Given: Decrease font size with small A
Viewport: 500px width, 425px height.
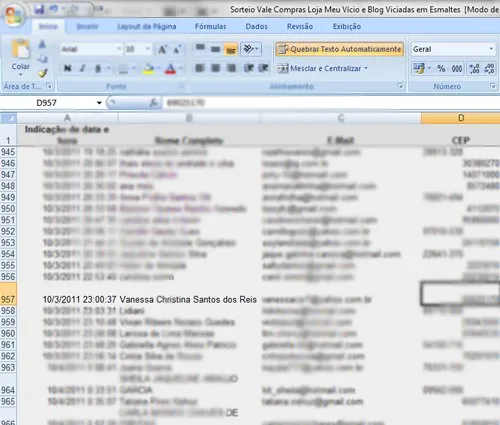Looking at the screenshot, I should point(177,50).
